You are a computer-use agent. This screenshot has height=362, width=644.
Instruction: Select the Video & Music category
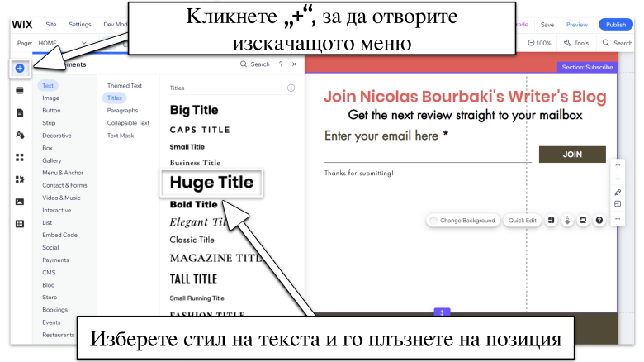tap(61, 198)
